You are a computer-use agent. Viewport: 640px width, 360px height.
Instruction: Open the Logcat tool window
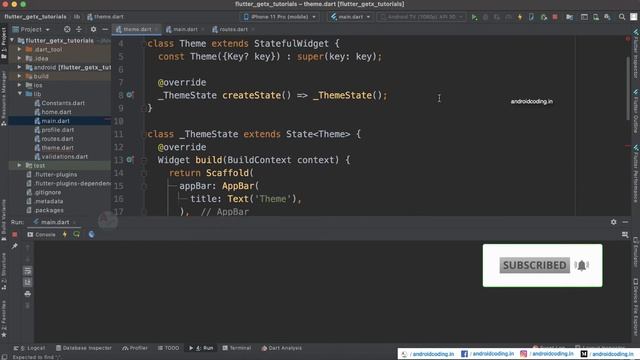29,348
